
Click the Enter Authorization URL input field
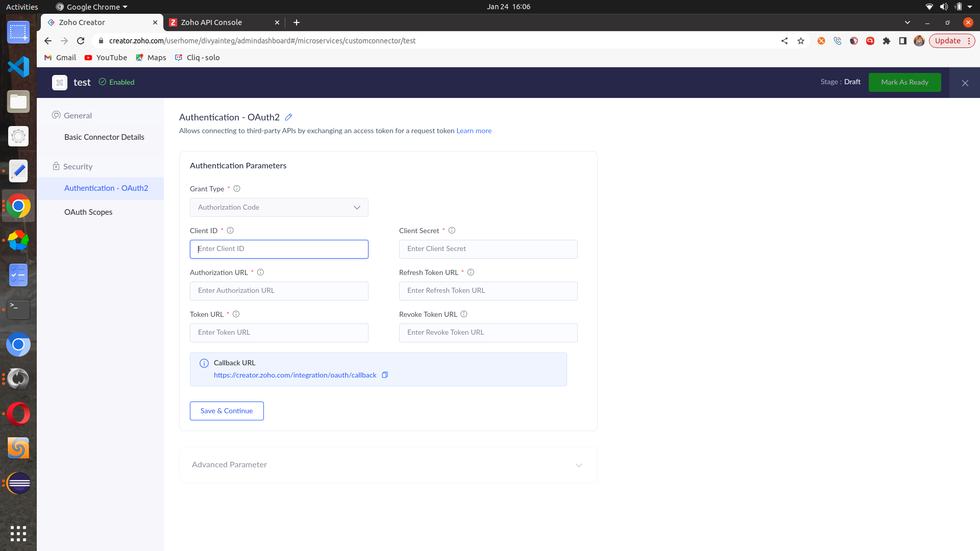tap(279, 291)
